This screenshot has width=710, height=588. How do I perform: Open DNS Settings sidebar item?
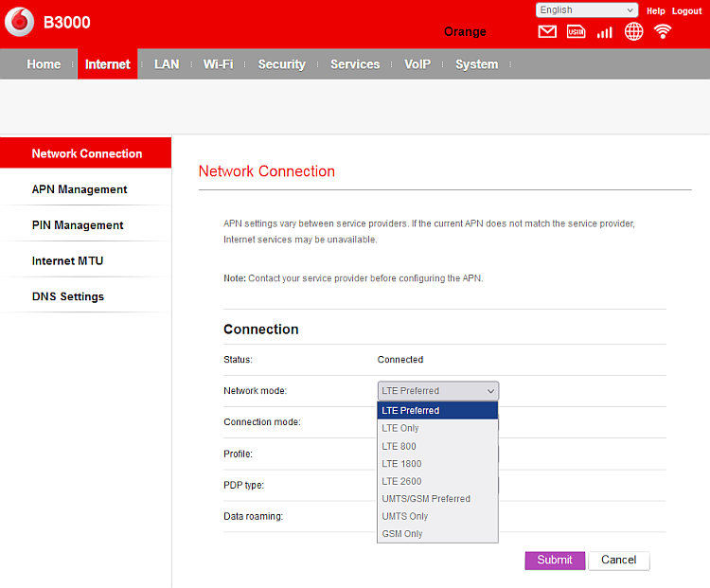click(x=68, y=296)
